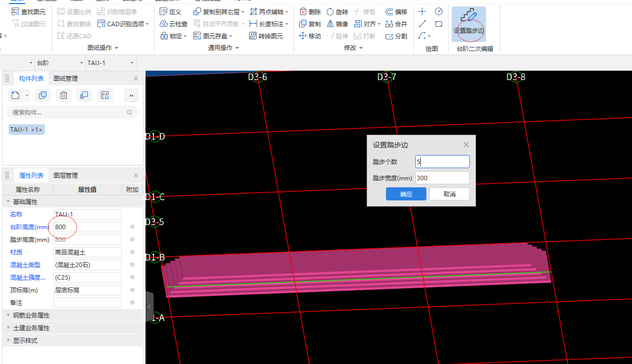Select the 旋转 rotate tool
Screen dimensions: 632x364
coord(337,12)
